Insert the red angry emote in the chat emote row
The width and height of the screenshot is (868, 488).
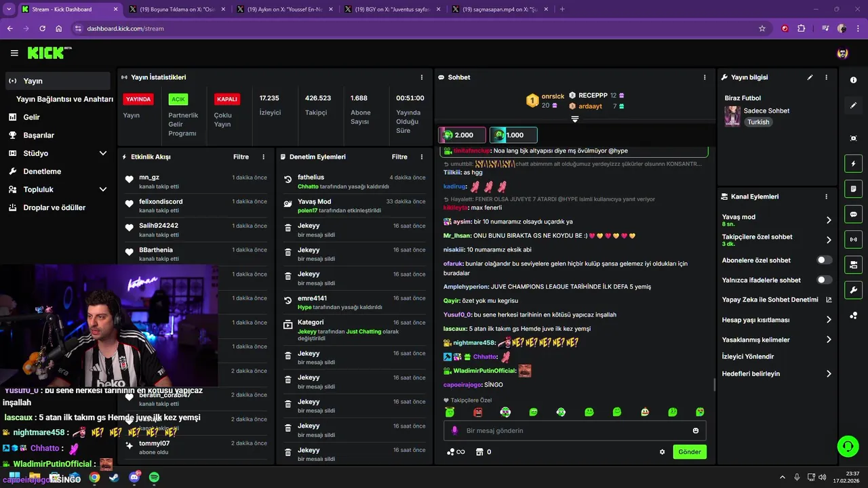point(477,412)
